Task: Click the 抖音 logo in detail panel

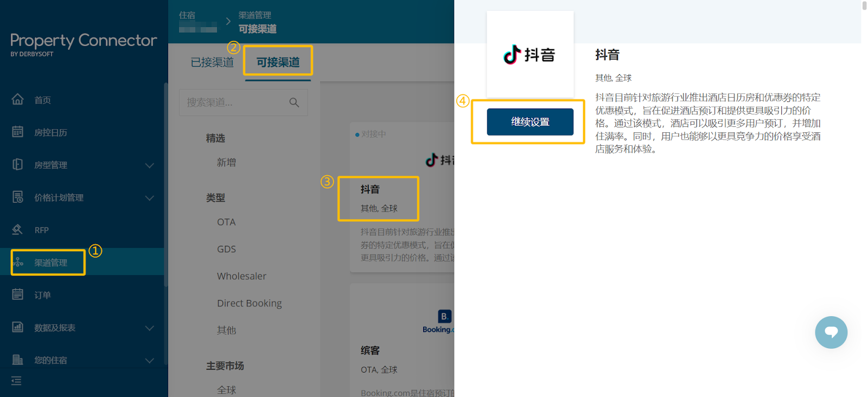Action: [x=530, y=54]
